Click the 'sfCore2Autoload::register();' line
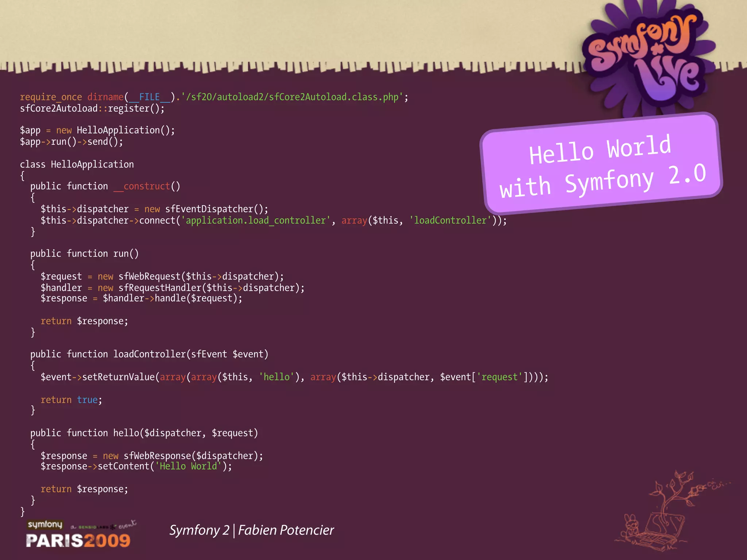The height and width of the screenshot is (560, 747). pos(92,109)
